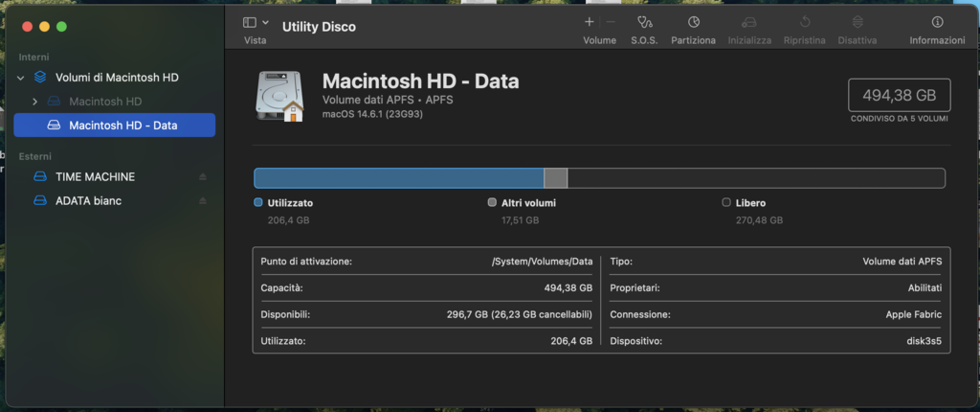Click the Esterni sidebar section header
The height and width of the screenshot is (412, 980).
[35, 156]
